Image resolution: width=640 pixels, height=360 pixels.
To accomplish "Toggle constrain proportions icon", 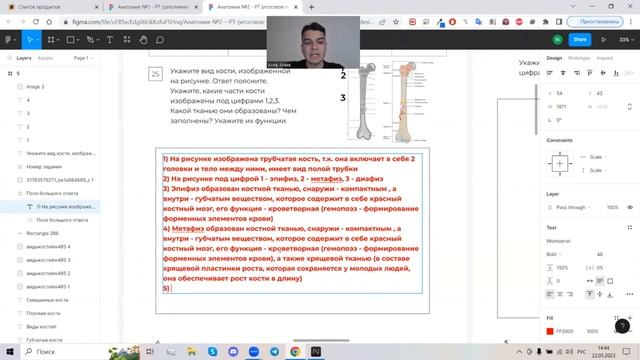I will (629, 107).
